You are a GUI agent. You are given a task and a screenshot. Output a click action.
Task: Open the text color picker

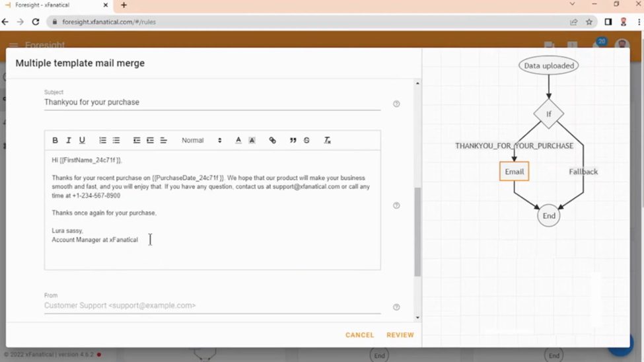238,140
